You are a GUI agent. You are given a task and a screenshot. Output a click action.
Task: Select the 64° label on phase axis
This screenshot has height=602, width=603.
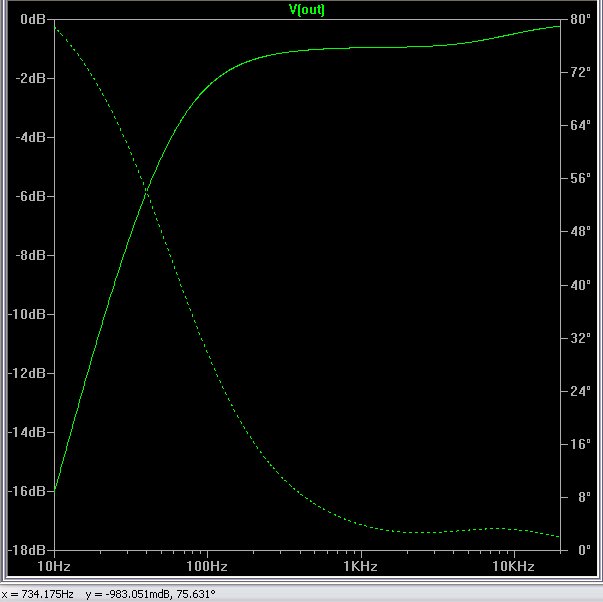point(580,125)
